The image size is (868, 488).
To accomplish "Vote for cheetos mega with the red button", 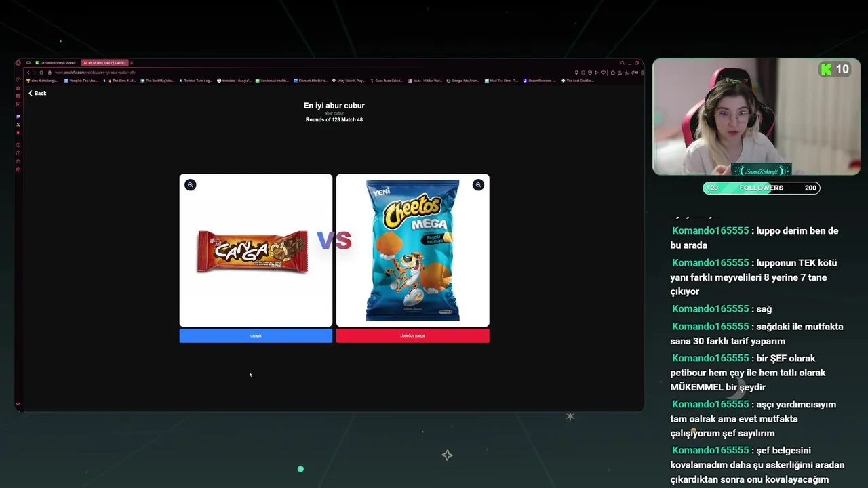I will click(412, 335).
